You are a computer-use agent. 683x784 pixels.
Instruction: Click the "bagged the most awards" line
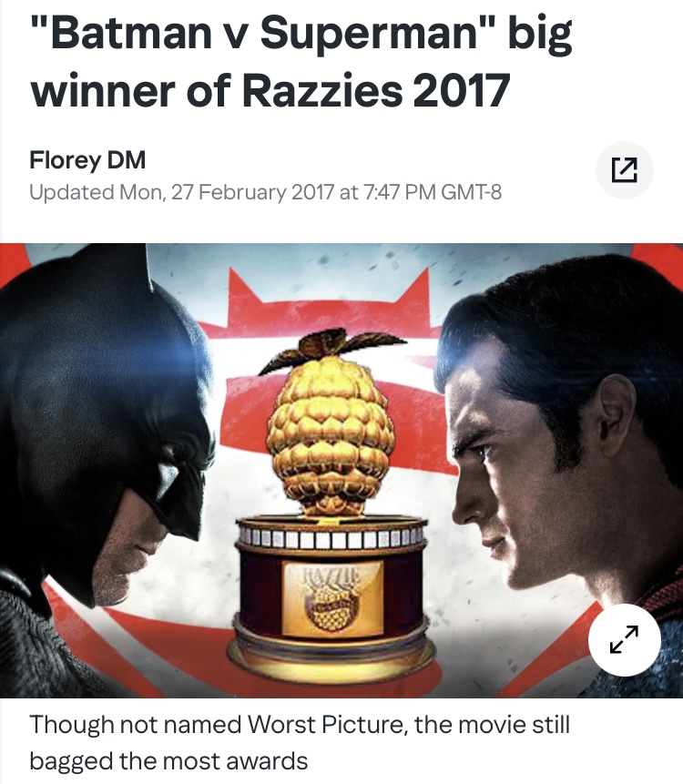[168, 761]
